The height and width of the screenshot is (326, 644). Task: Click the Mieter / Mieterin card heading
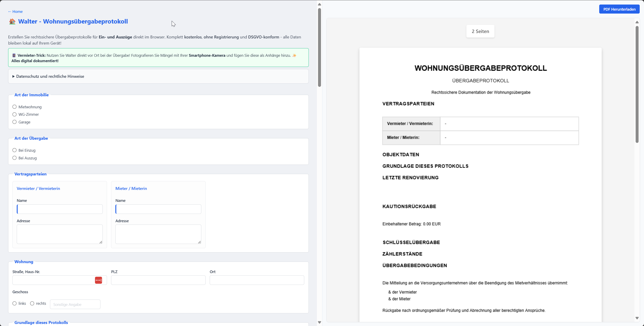(x=131, y=189)
